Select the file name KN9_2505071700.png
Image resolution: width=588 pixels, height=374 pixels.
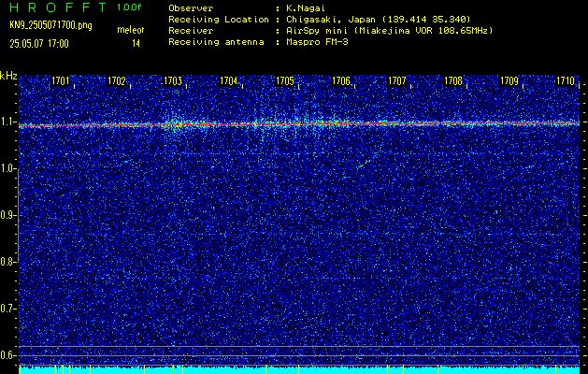point(50,25)
